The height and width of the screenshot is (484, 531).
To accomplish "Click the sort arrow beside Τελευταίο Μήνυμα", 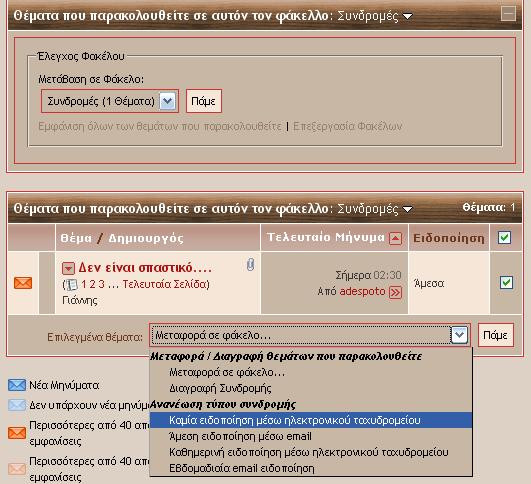I will click(396, 238).
